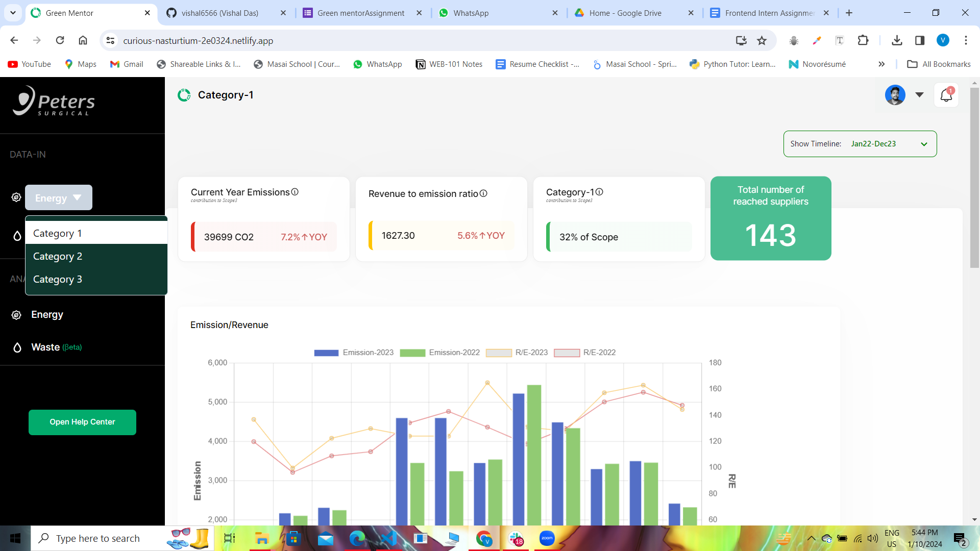The width and height of the screenshot is (980, 551).
Task: Toggle Emission-2023 legend series
Action: click(x=353, y=353)
